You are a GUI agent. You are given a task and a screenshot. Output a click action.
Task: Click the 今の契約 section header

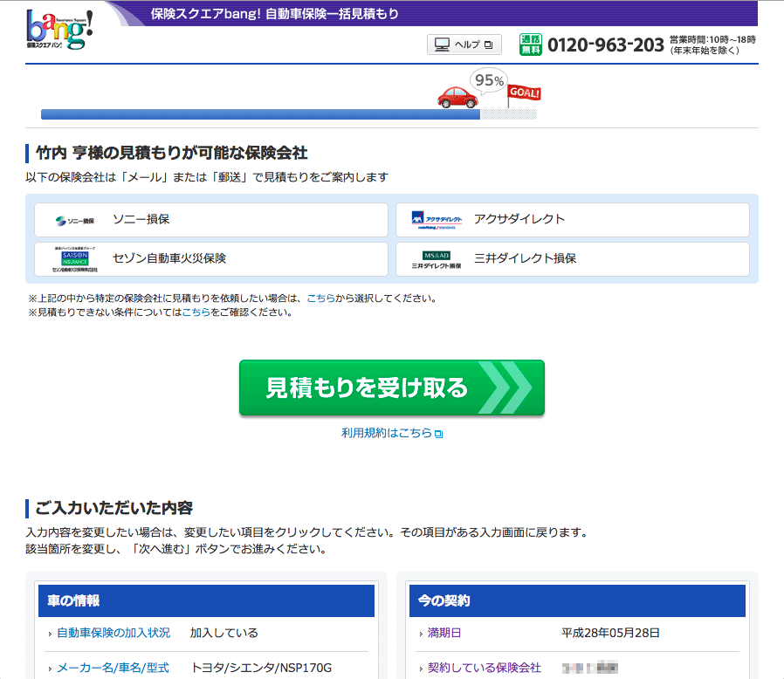pyautogui.click(x=577, y=600)
